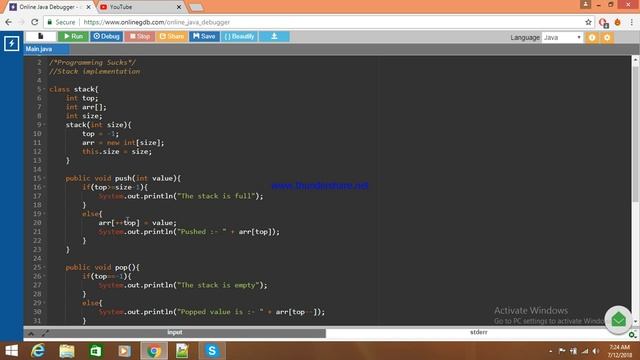Click the green envelope feedback button
Screen dimensions: 640x360
pos(618,320)
